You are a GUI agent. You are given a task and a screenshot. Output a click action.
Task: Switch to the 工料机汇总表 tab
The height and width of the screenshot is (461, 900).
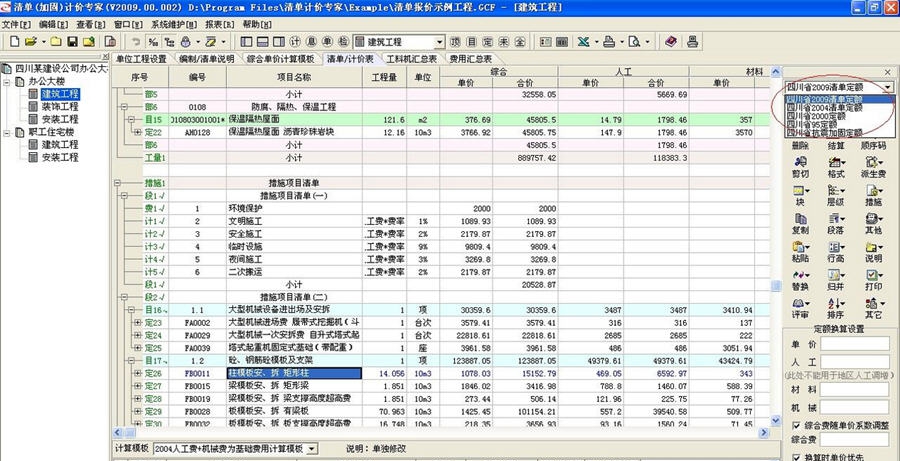pos(412,59)
